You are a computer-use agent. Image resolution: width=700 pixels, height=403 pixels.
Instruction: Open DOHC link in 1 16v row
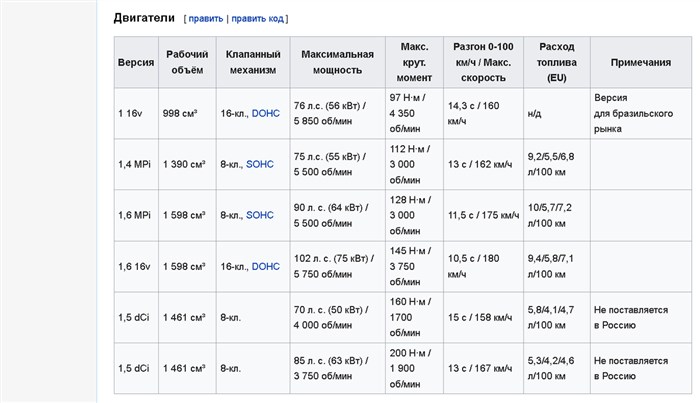point(266,113)
